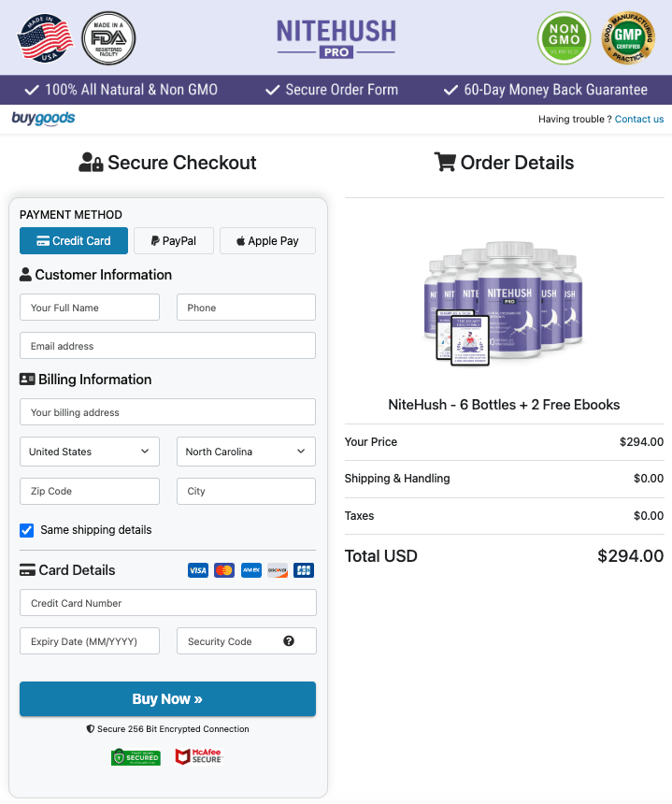Switch to the Credit Card payment tab
This screenshot has width=672, height=804.
(73, 240)
